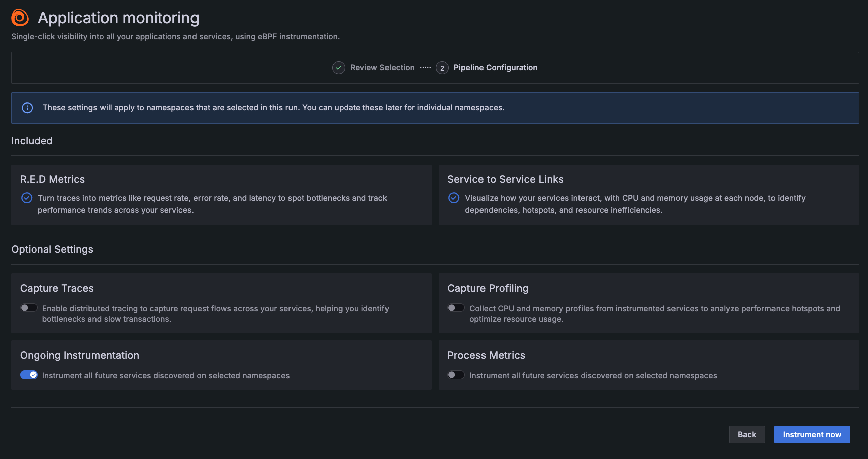
Task: Click the namespaces information banner
Action: pyautogui.click(x=435, y=107)
